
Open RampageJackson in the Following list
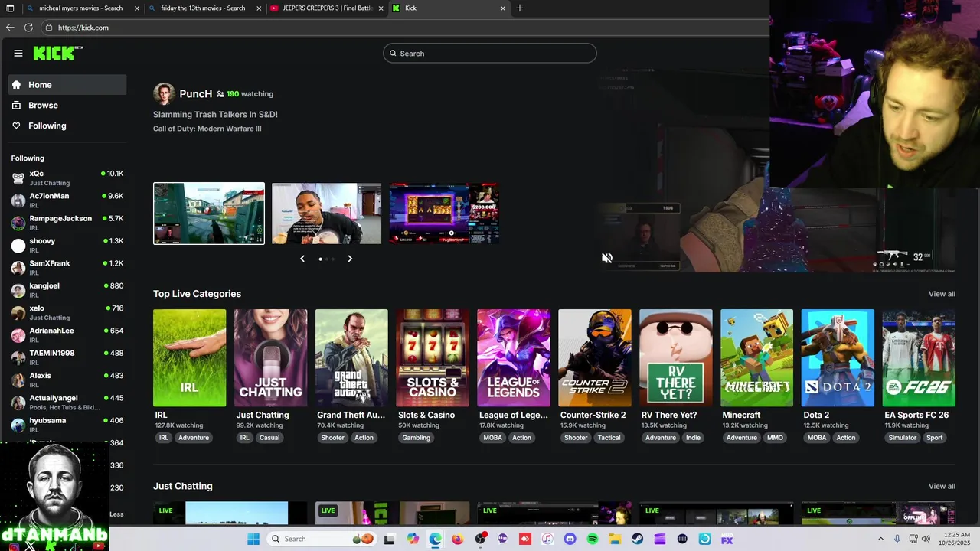[x=67, y=223]
